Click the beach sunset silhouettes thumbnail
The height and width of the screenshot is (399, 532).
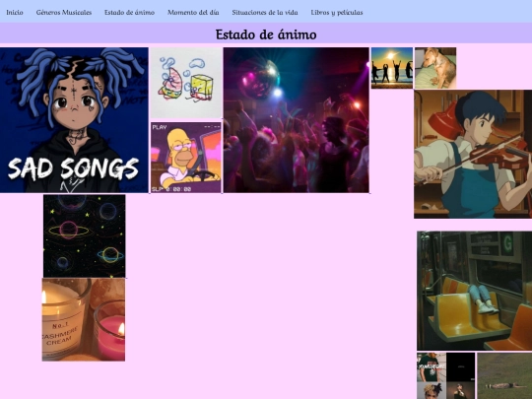pyautogui.click(x=392, y=68)
